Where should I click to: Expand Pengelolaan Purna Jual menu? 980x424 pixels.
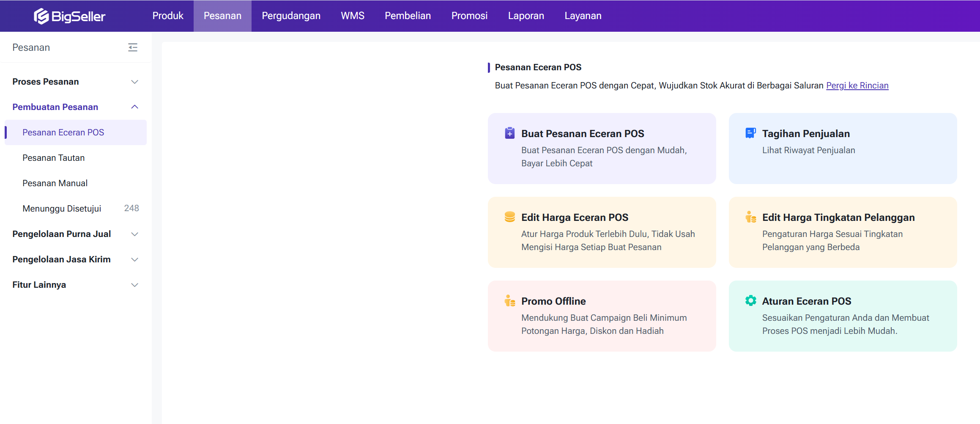coord(134,234)
